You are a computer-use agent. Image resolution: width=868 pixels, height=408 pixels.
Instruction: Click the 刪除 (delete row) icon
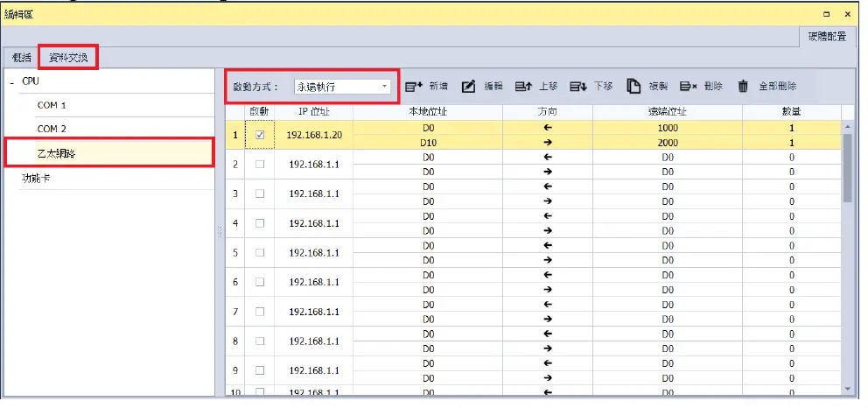pyautogui.click(x=689, y=87)
